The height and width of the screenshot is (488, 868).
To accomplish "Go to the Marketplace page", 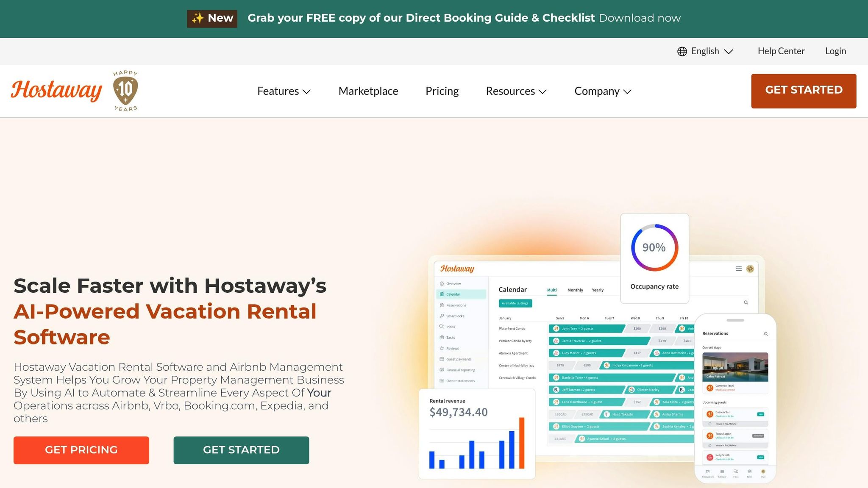I will point(368,91).
